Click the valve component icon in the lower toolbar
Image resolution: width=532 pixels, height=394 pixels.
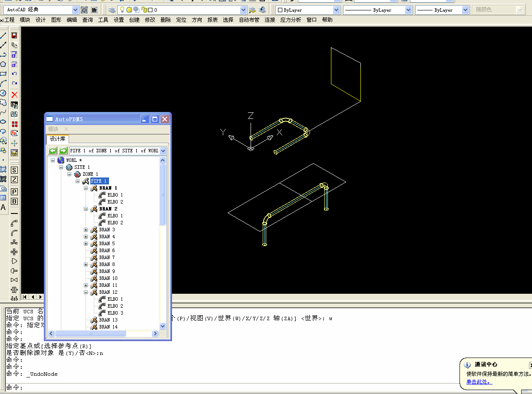pos(15,280)
